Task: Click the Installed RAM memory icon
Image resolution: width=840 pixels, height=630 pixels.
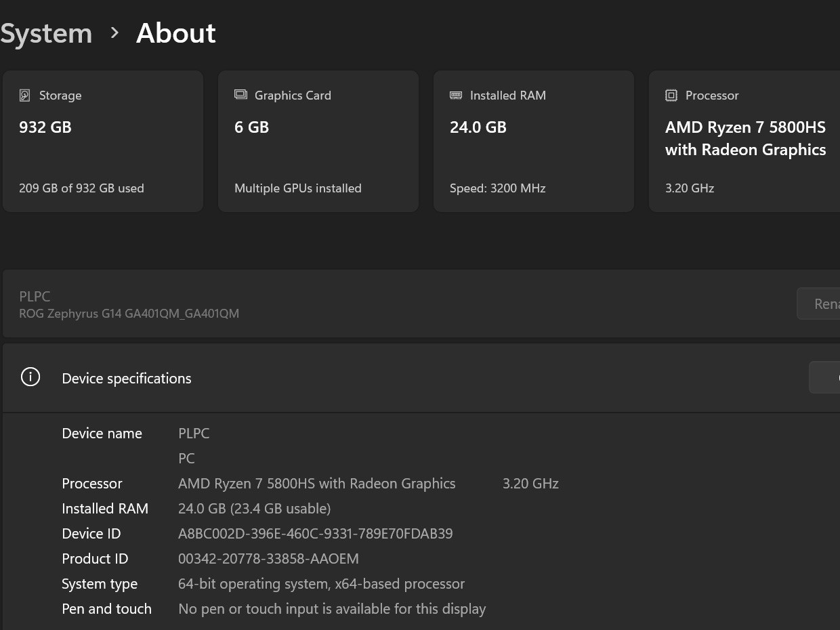Action: click(x=456, y=96)
